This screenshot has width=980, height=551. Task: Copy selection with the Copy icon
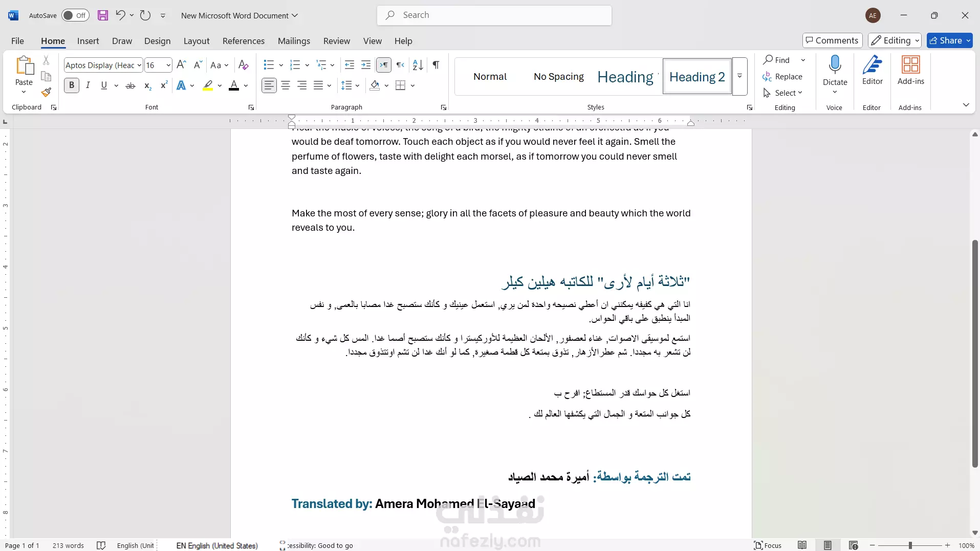point(46,76)
